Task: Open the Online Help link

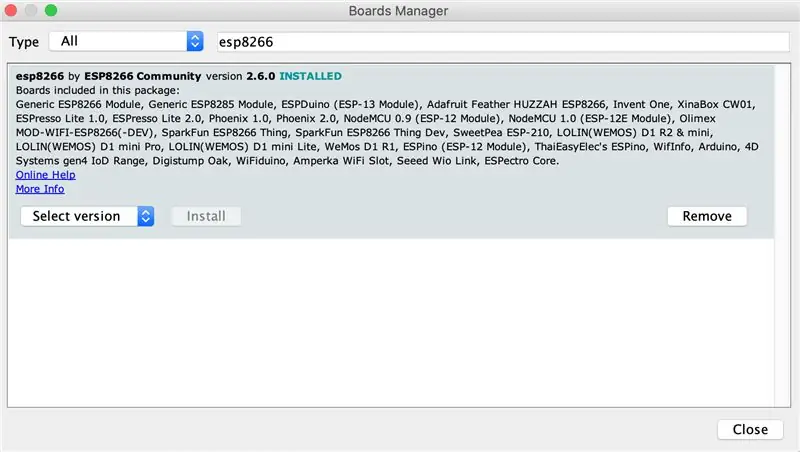Action: (x=45, y=175)
